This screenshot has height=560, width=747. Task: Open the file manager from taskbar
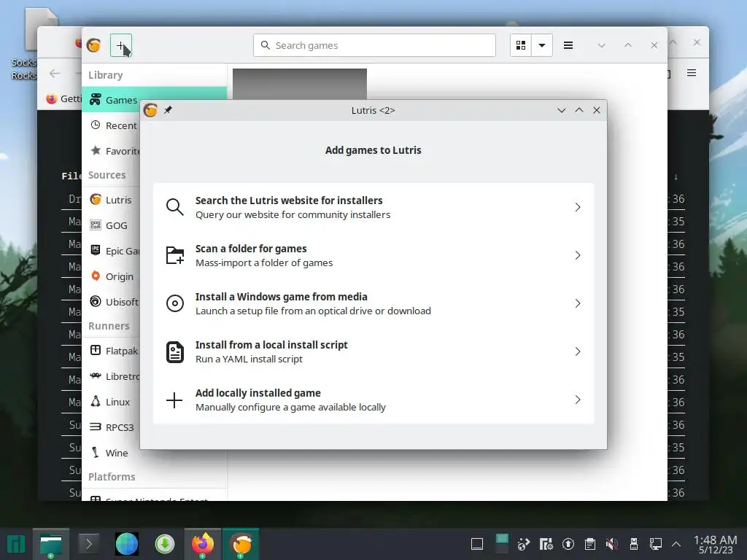coord(51,544)
